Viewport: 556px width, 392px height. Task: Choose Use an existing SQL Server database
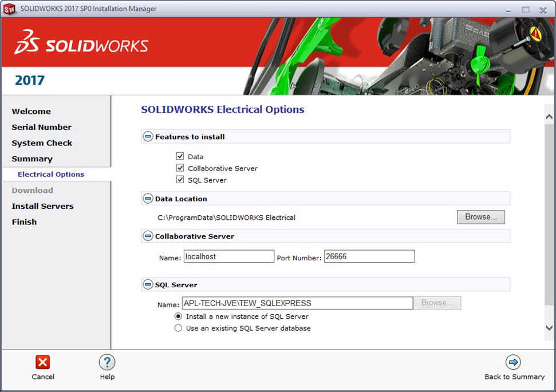tap(179, 328)
